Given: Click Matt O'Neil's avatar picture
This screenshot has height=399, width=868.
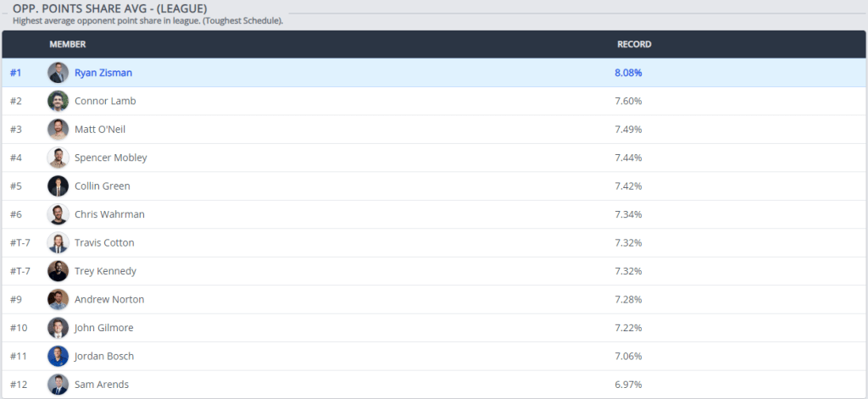Looking at the screenshot, I should (x=58, y=130).
